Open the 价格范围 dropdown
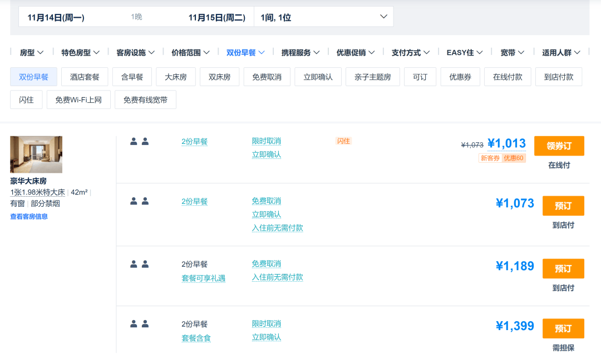The height and width of the screenshot is (364, 601). click(190, 52)
